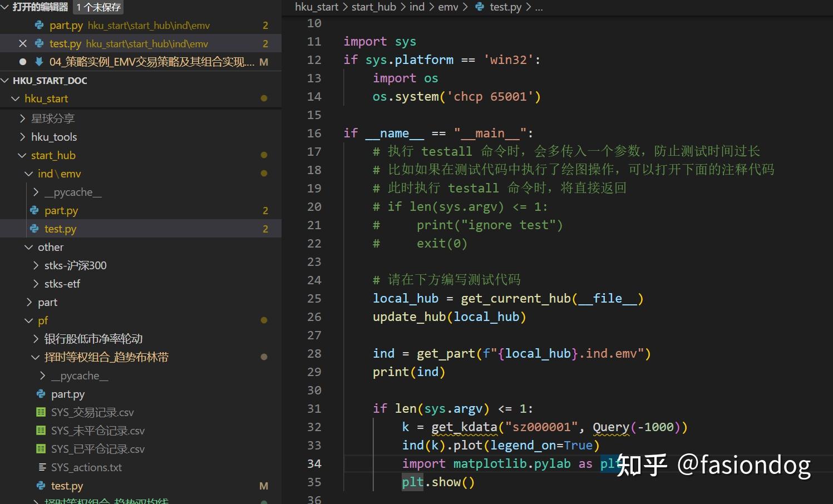Screen dimensions: 833x504
Task: Click line number 32 in the editor gutter
Action: 314,427
